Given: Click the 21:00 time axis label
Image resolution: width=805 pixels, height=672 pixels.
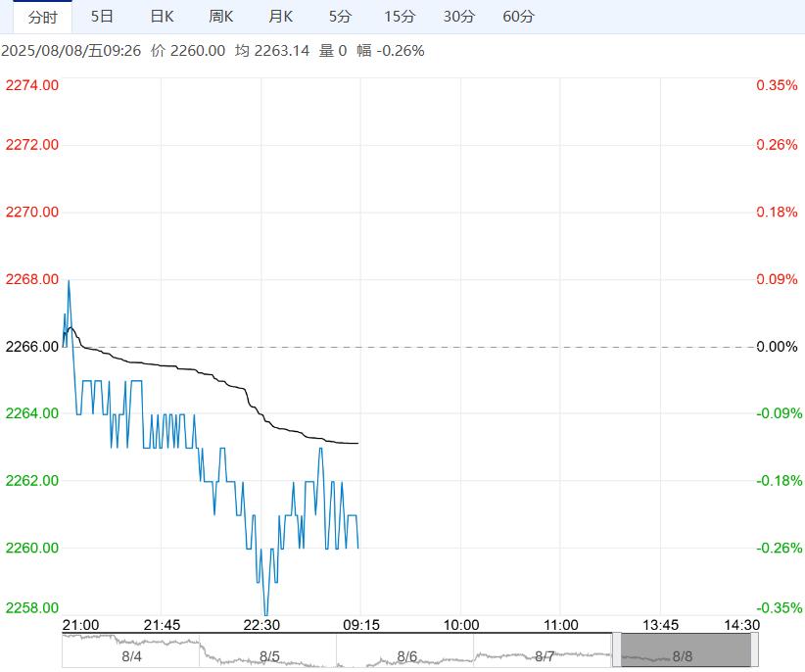Looking at the screenshot, I should click(x=80, y=625).
